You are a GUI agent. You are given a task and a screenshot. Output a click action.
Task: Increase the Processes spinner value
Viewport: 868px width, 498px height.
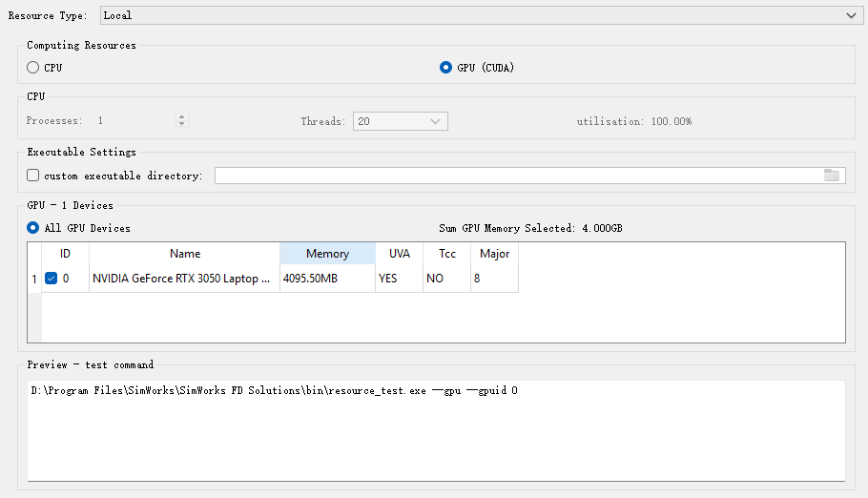181,117
